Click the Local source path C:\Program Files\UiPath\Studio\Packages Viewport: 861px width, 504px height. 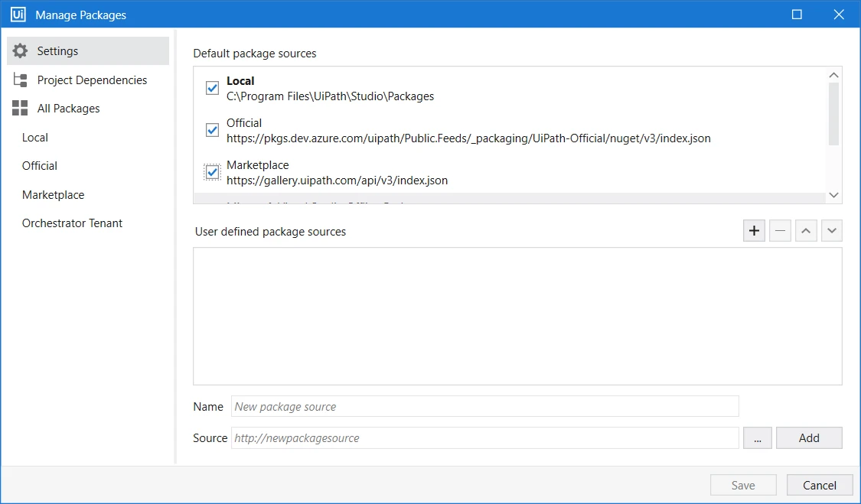point(330,96)
